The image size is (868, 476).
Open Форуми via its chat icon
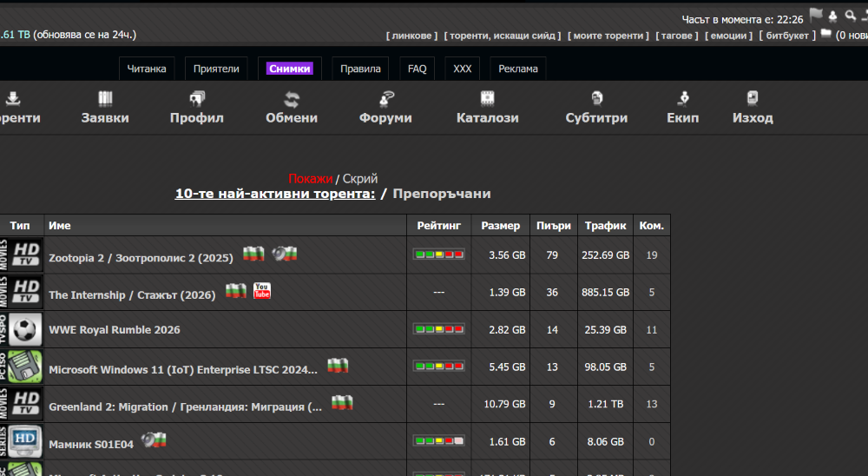[x=386, y=99]
